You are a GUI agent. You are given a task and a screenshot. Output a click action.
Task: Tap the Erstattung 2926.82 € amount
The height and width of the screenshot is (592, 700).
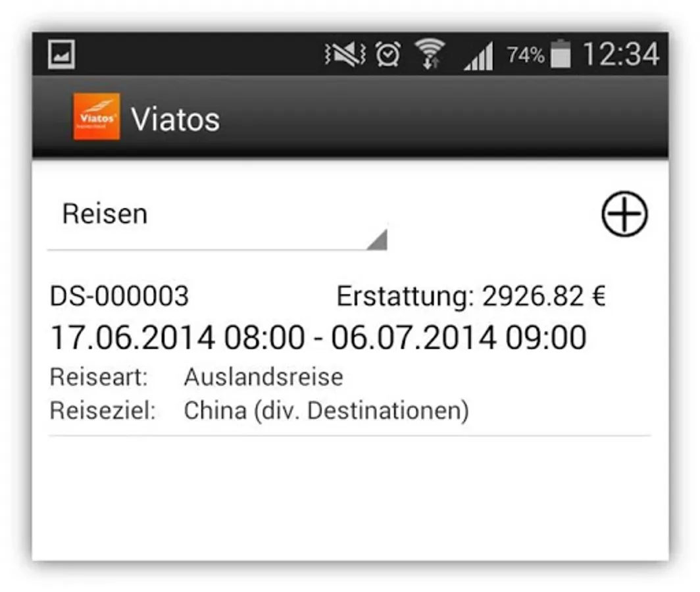click(x=471, y=296)
